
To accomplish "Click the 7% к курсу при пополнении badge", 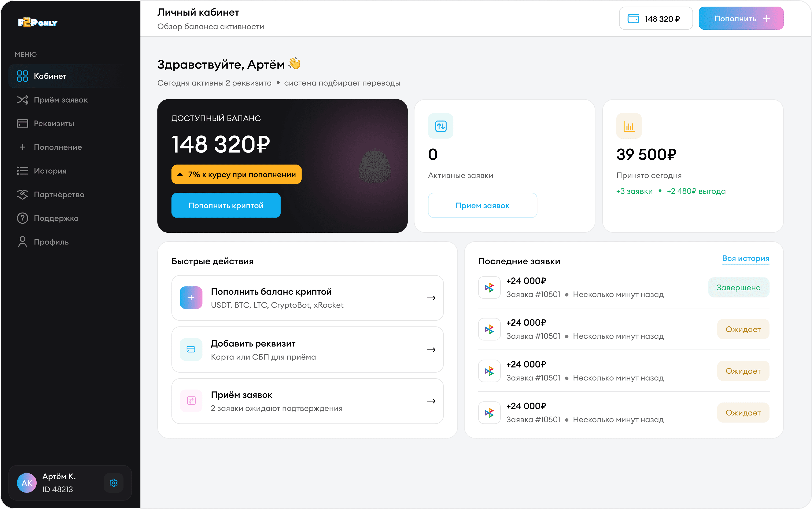I will [x=236, y=174].
